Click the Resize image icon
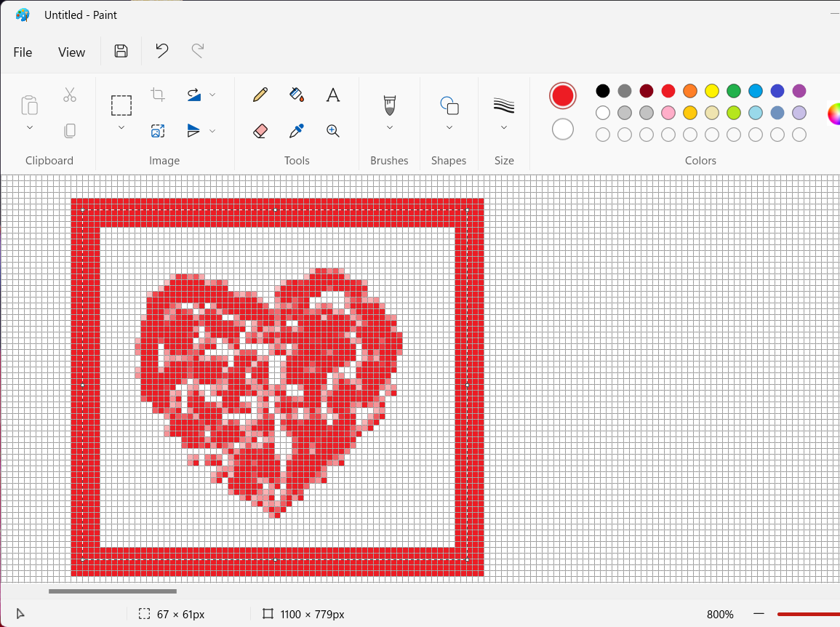 pos(158,131)
